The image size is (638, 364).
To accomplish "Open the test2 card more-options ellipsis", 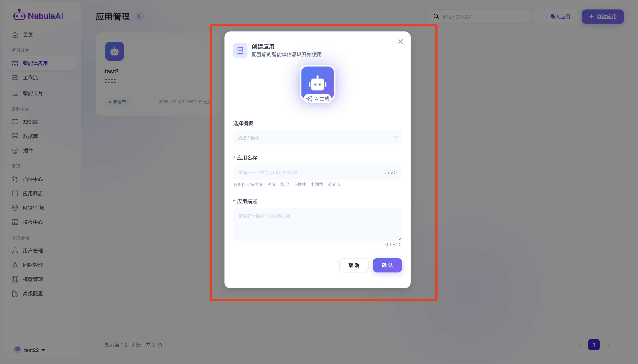I will (206, 47).
